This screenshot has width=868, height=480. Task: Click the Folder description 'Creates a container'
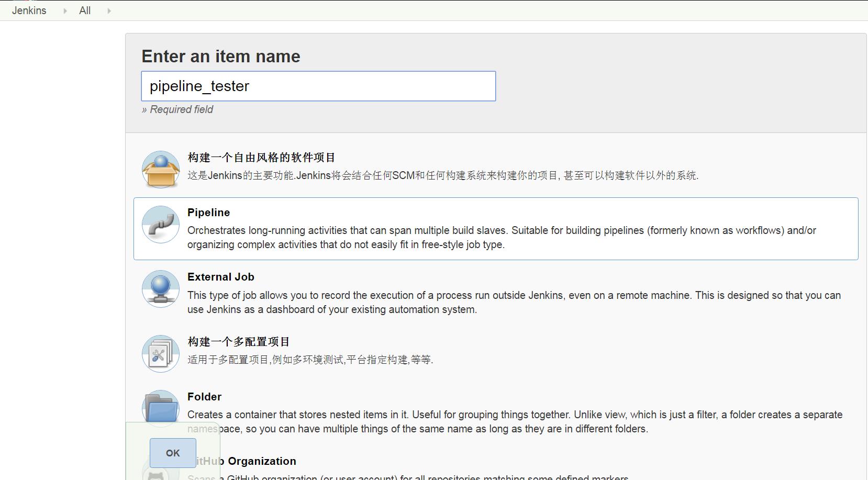click(x=515, y=422)
